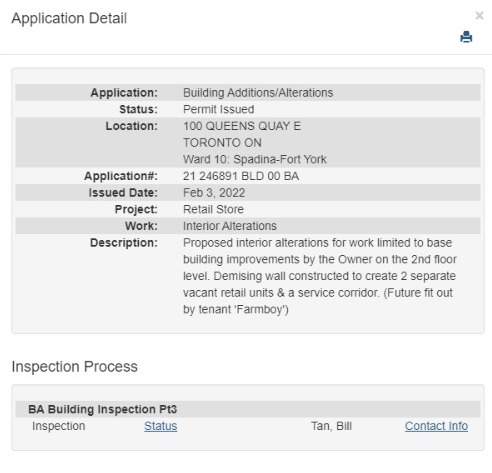This screenshot has height=473, width=492.
Task: Click the Description label
Action: (x=124, y=243)
